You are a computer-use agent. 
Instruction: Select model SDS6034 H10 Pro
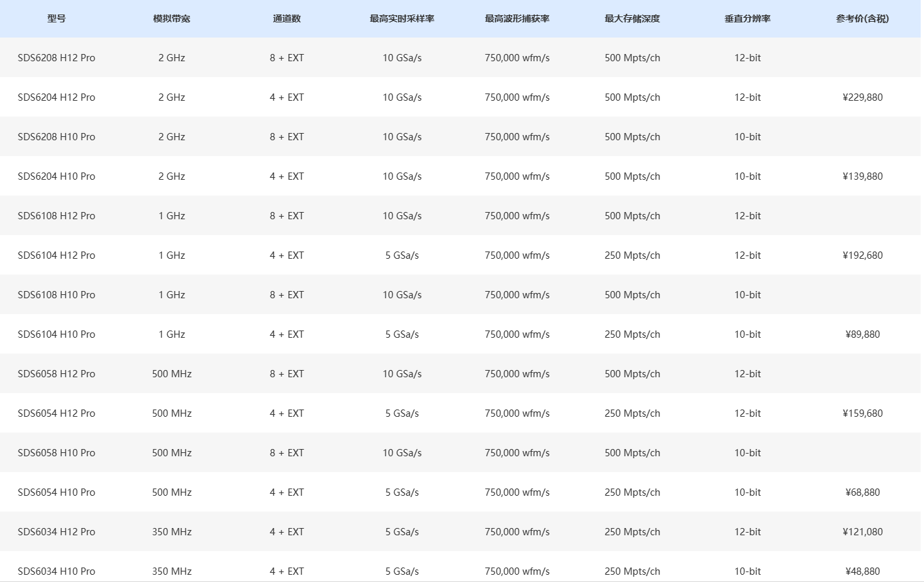(x=57, y=571)
